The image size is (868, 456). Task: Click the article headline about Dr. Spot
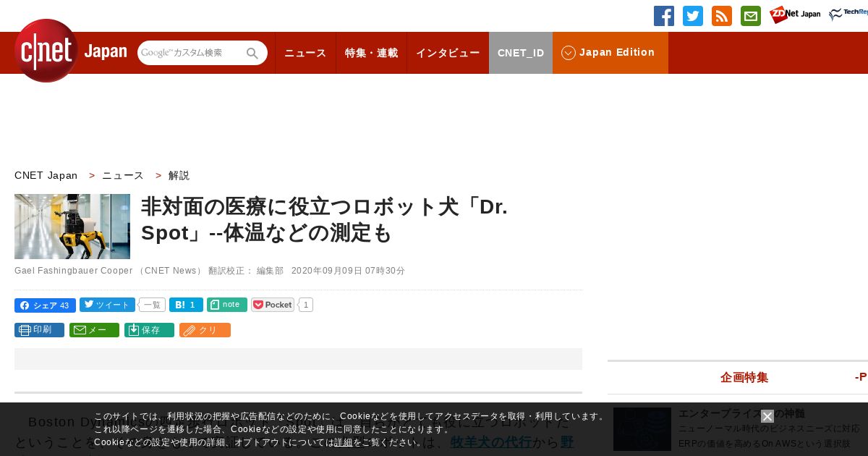point(324,219)
